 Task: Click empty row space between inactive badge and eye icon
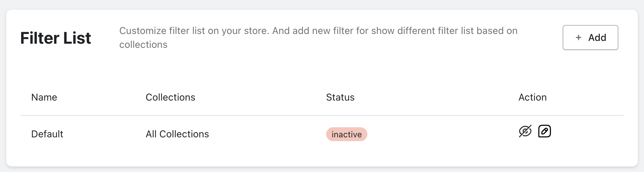[443, 134]
